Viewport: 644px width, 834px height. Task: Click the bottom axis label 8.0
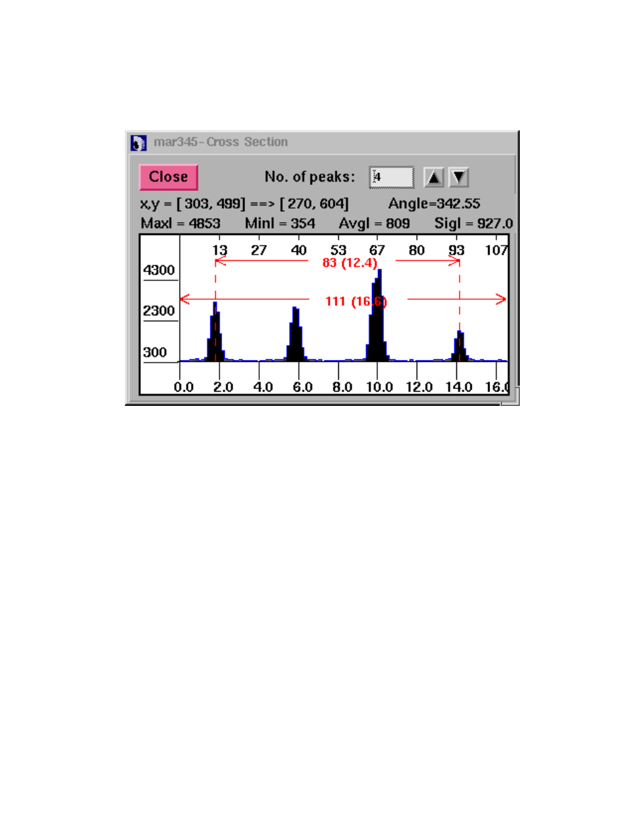click(342, 387)
